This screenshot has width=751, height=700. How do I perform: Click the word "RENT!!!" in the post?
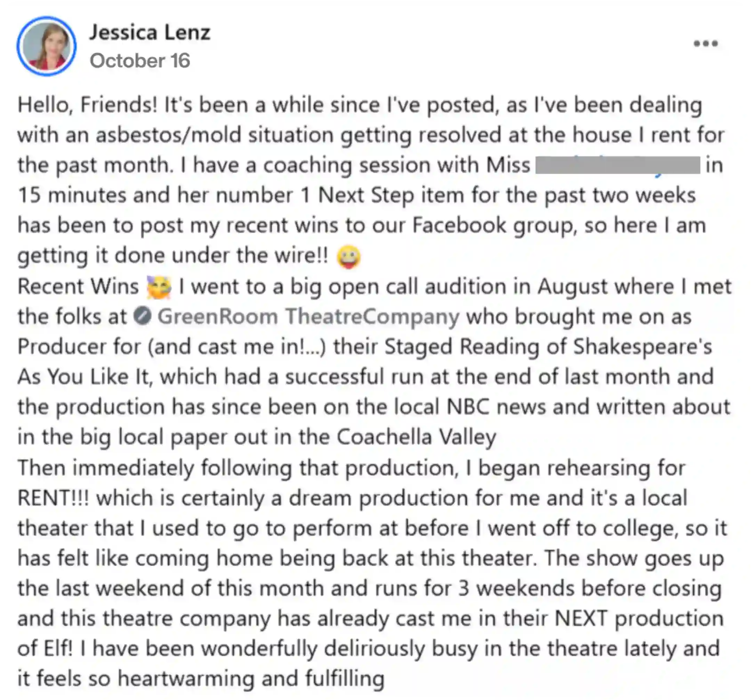53,498
